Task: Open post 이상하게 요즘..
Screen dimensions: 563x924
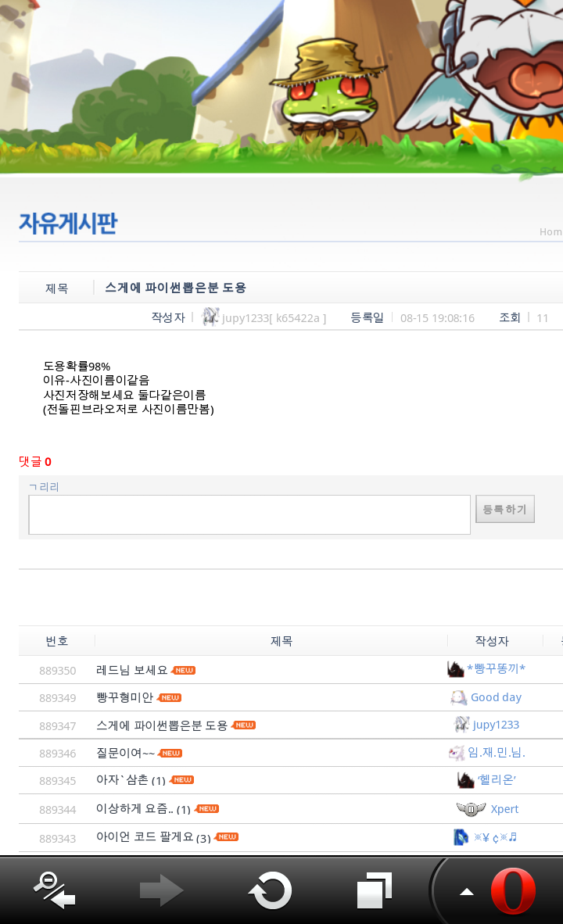Action: point(134,809)
